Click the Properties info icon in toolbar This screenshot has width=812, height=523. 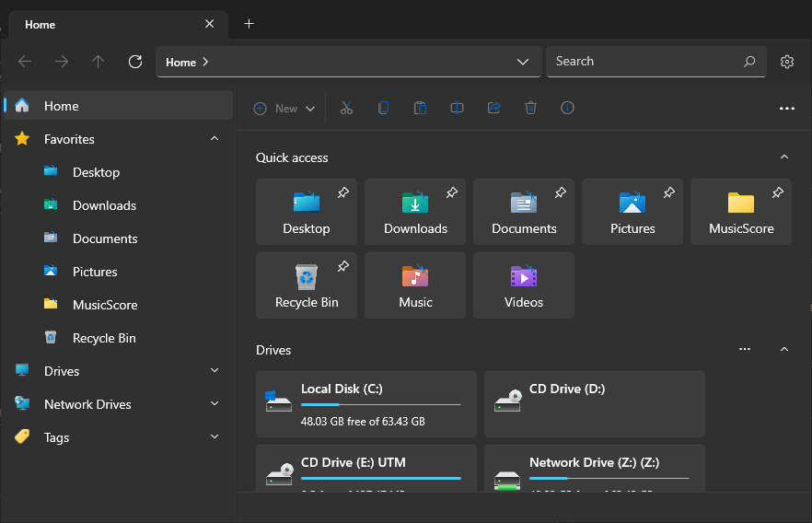pyautogui.click(x=567, y=108)
